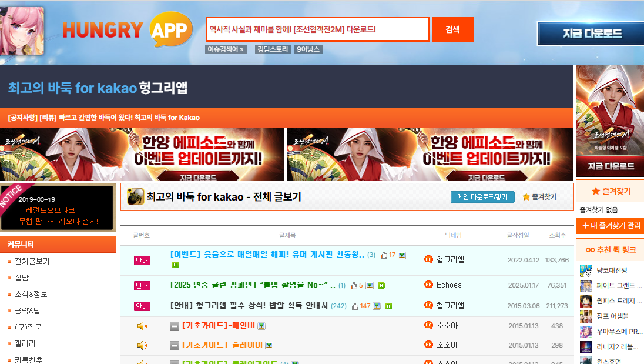Click the top 지금 다운로드 banner button
Image resolution: width=644 pixels, height=364 pixels.
tap(592, 34)
